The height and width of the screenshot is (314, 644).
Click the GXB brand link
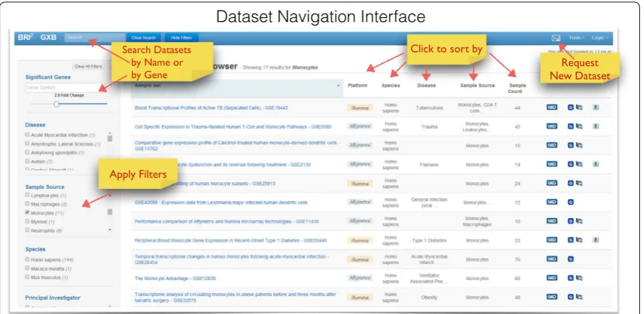49,37
